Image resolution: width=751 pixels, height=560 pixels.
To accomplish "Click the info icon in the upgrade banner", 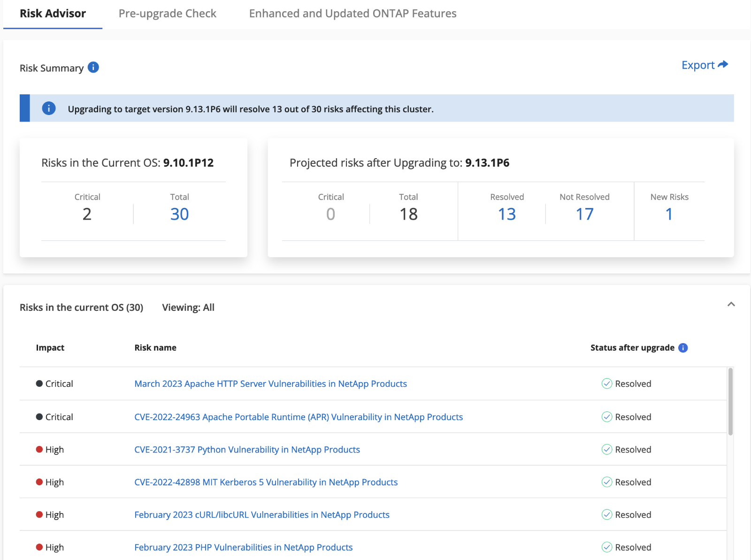I will (x=49, y=108).
